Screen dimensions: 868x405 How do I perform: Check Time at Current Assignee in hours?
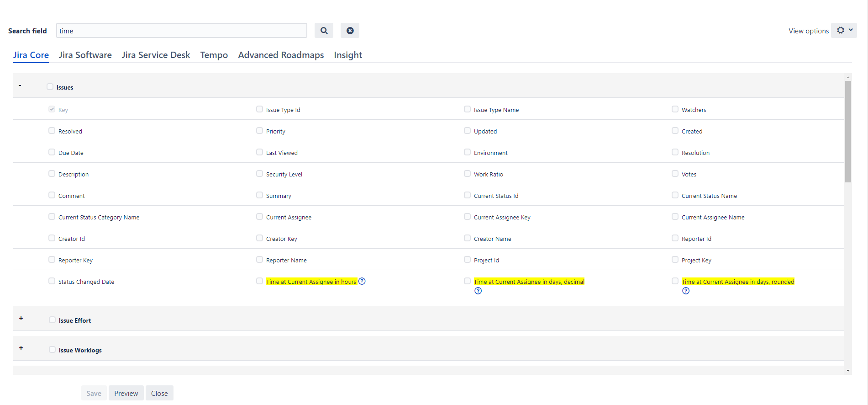(260, 281)
